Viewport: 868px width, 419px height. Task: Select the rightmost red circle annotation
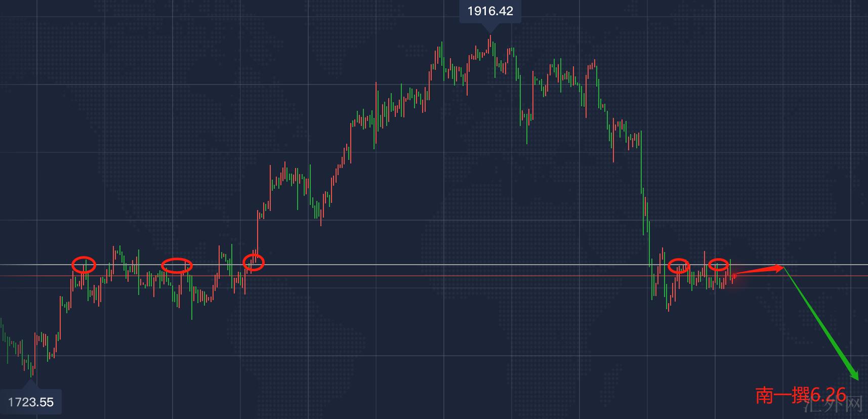click(x=718, y=264)
